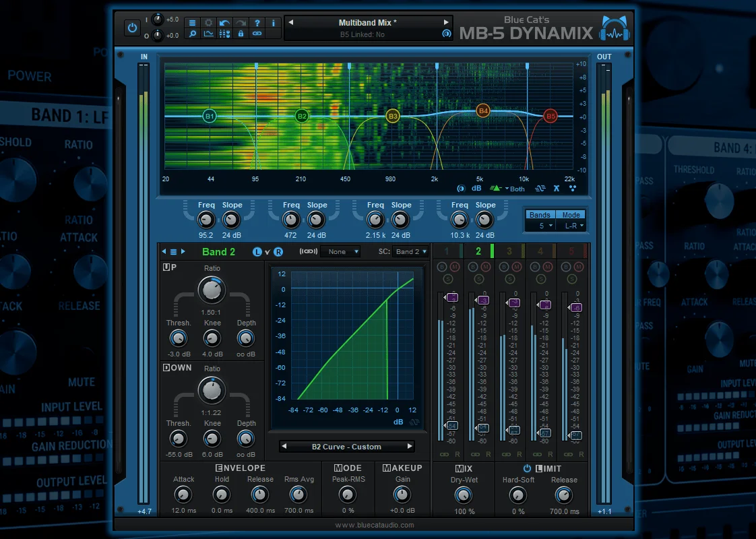Click the B4 node on spectrum
Image resolution: width=756 pixels, height=539 pixels.
pyautogui.click(x=482, y=111)
